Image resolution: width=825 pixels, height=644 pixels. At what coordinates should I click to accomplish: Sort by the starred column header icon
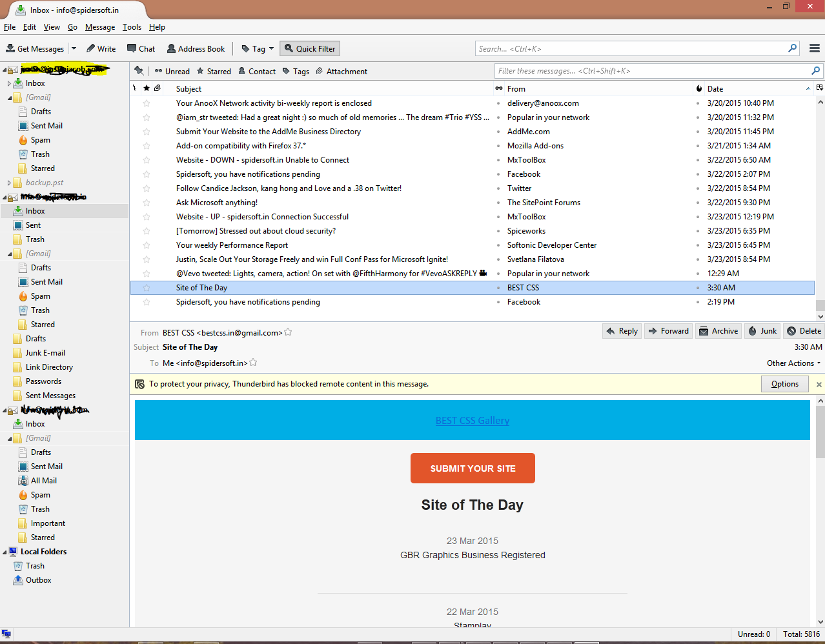click(x=147, y=88)
